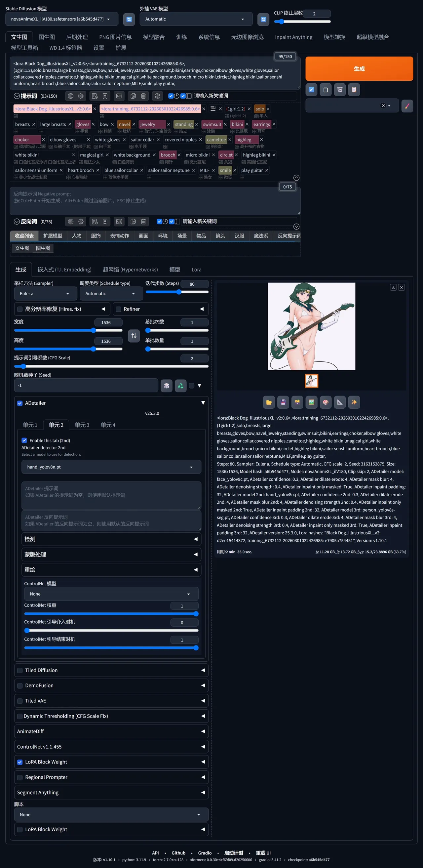The image size is (423, 868).
Task: Switch to the 图生图 tab
Action: click(47, 37)
